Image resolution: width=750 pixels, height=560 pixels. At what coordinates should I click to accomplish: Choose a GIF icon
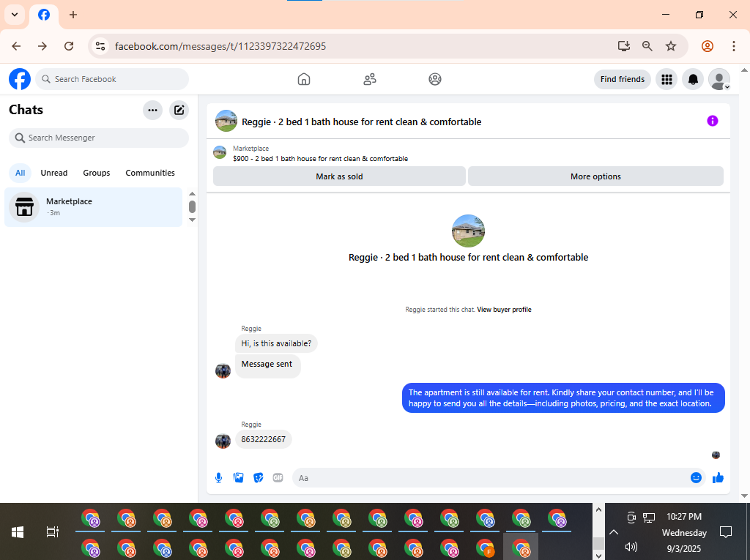pyautogui.click(x=278, y=478)
